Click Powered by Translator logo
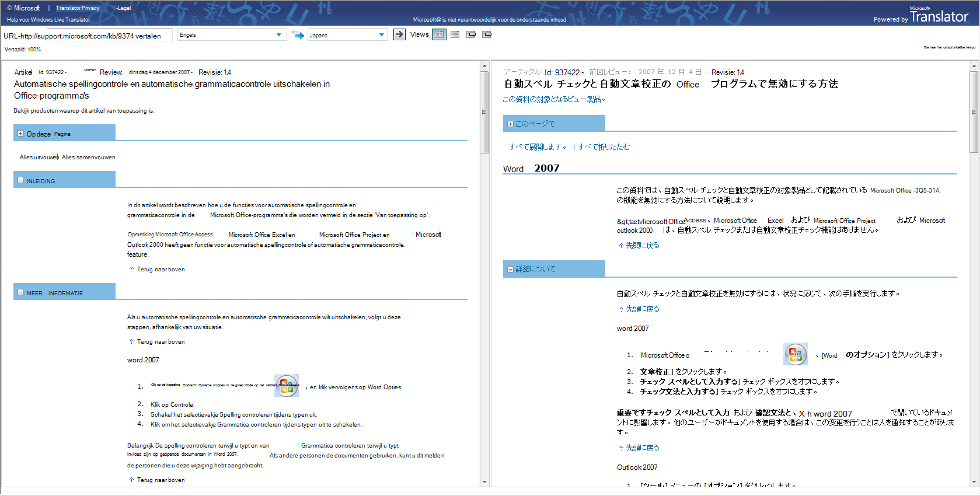This screenshot has width=980, height=496. coord(920,16)
